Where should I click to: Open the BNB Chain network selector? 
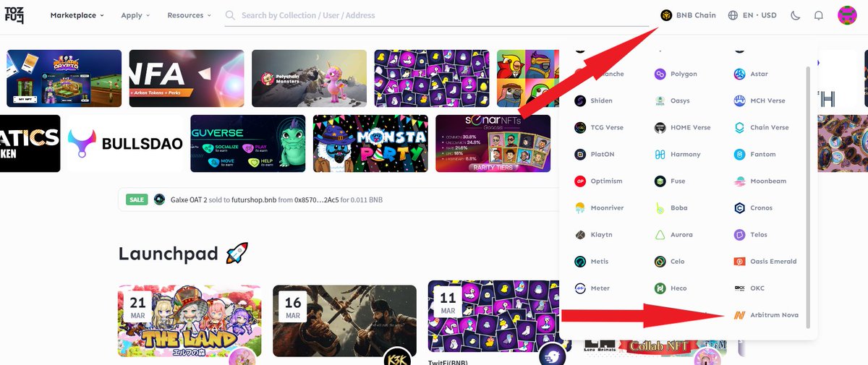pos(688,15)
